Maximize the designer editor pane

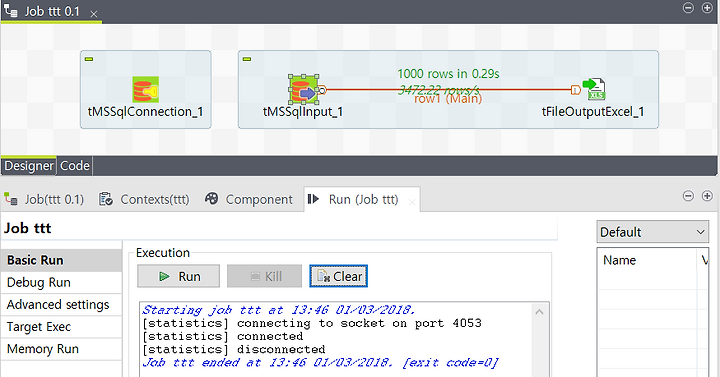[707, 8]
